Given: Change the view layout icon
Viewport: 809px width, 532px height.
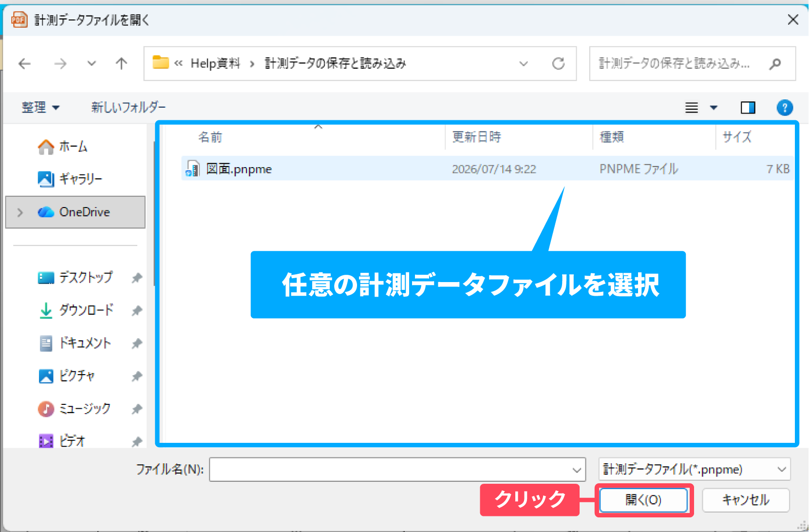Looking at the screenshot, I should click(x=692, y=107).
